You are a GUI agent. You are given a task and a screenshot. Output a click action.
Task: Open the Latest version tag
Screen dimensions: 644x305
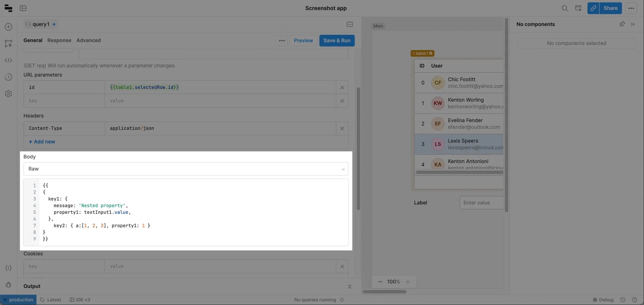(x=50, y=300)
